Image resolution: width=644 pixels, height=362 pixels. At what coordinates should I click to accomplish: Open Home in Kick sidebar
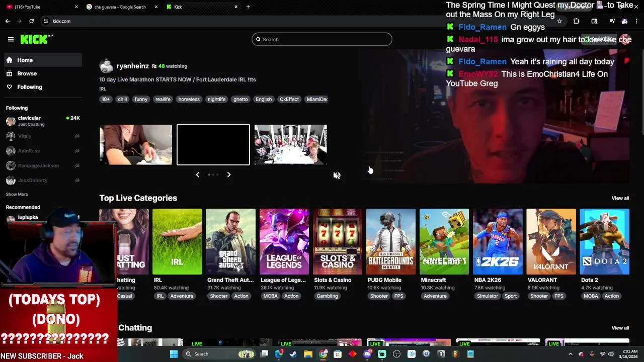[x=43, y=60]
